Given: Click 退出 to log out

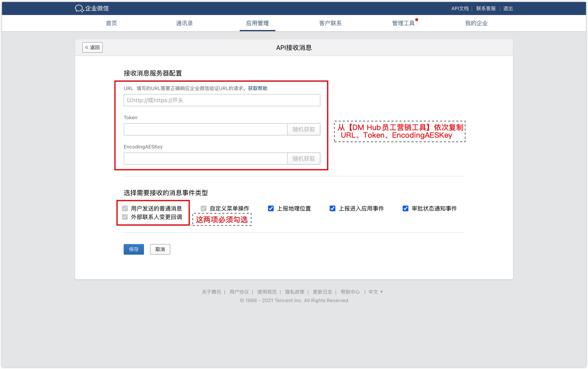Looking at the screenshot, I should [x=508, y=9].
